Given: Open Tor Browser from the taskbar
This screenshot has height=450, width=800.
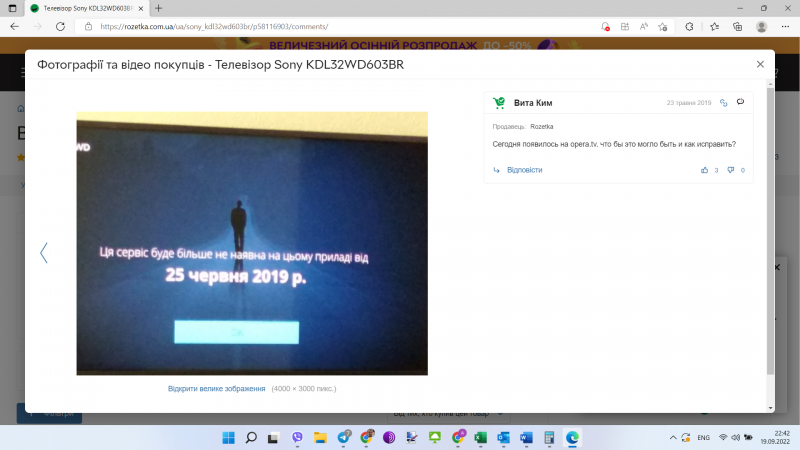Looking at the screenshot, I should (389, 438).
